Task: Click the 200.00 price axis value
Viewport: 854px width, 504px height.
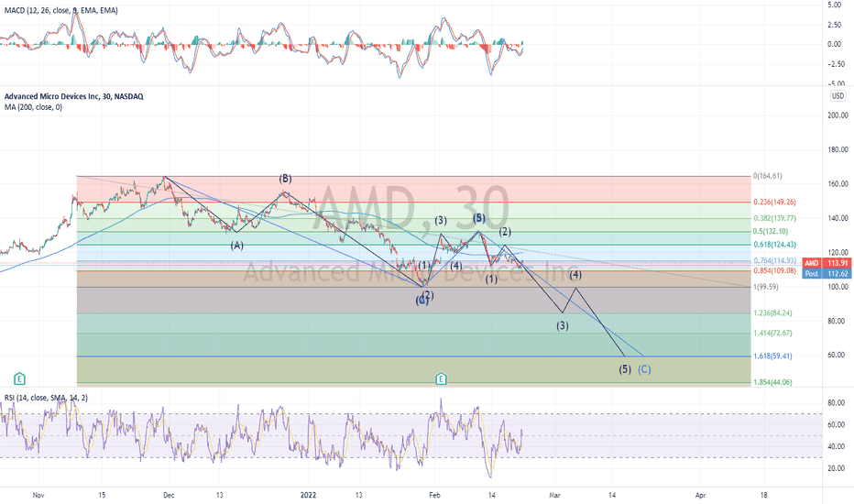Action: 838,115
